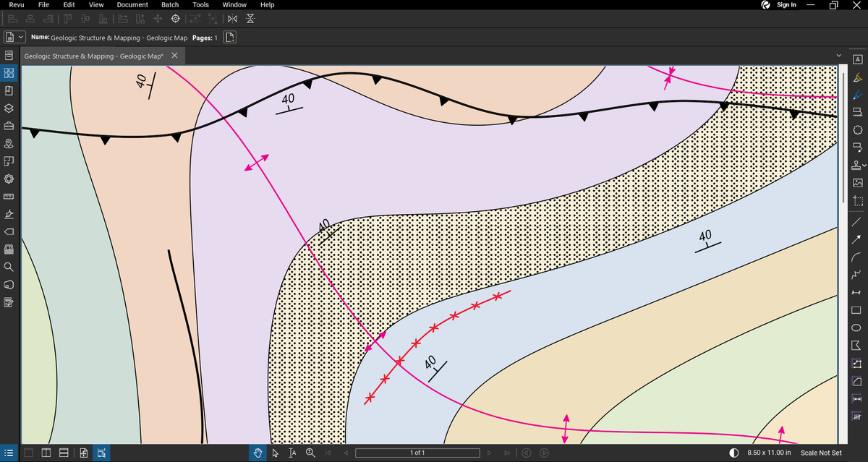This screenshot has height=462, width=868.
Task: Click the page number field
Action: coord(417,453)
